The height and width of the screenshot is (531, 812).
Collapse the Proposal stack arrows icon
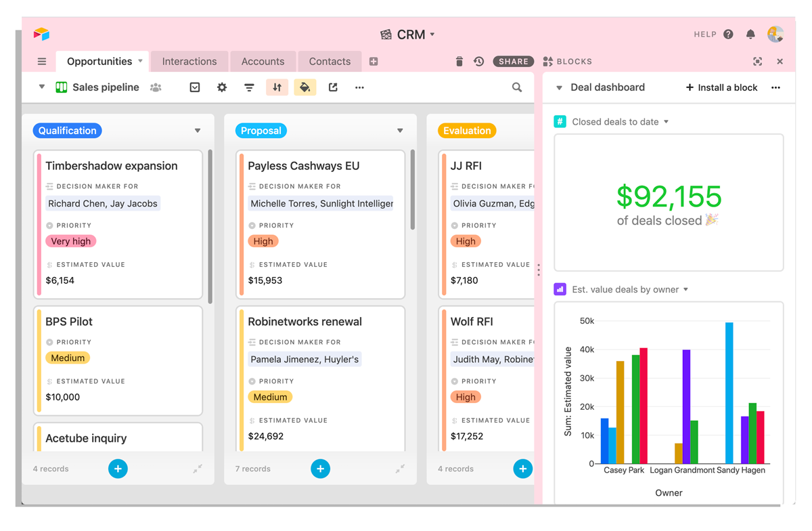[x=400, y=469]
